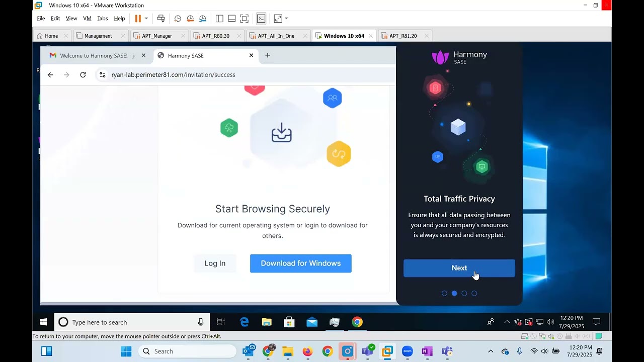
Task: Close the Harmony SASE browser tab
Action: (252, 55)
